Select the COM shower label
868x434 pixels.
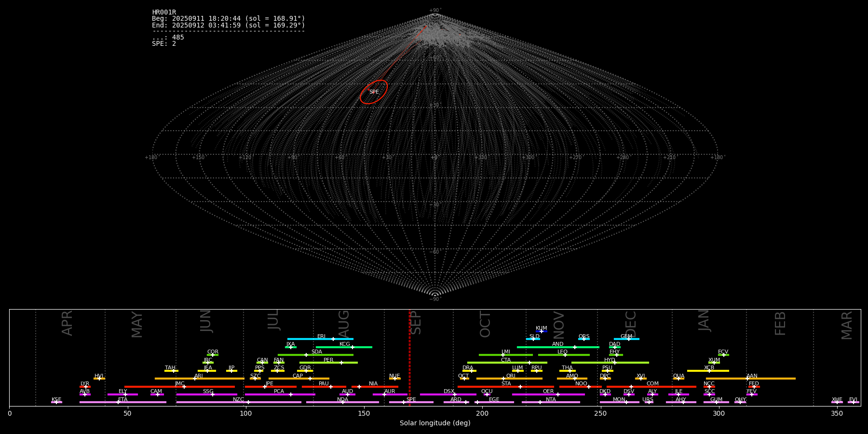[652, 384]
